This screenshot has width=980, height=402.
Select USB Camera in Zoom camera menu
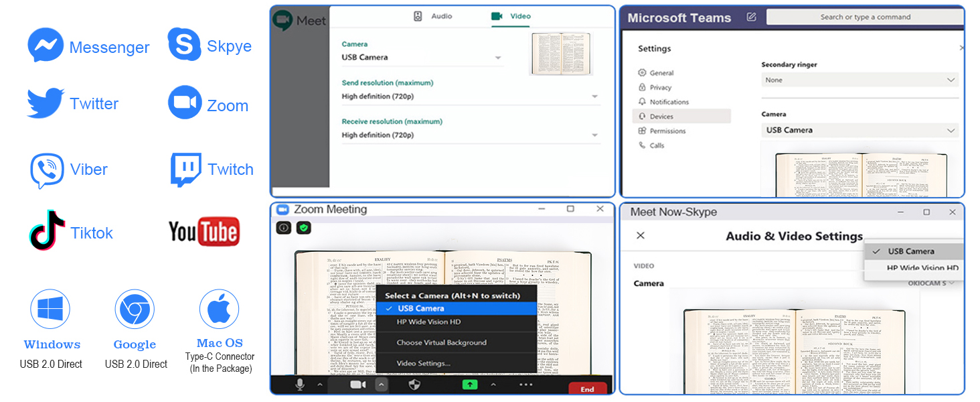tap(457, 309)
